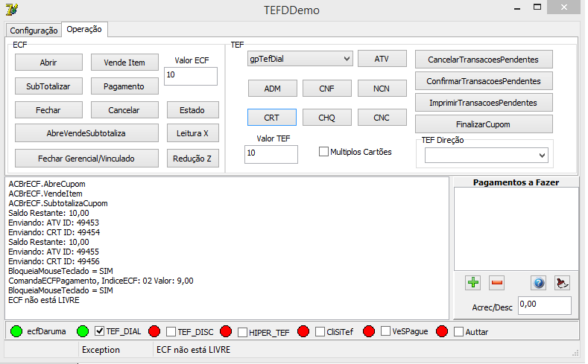
Task: Click the Abrir button
Action: tap(48, 63)
